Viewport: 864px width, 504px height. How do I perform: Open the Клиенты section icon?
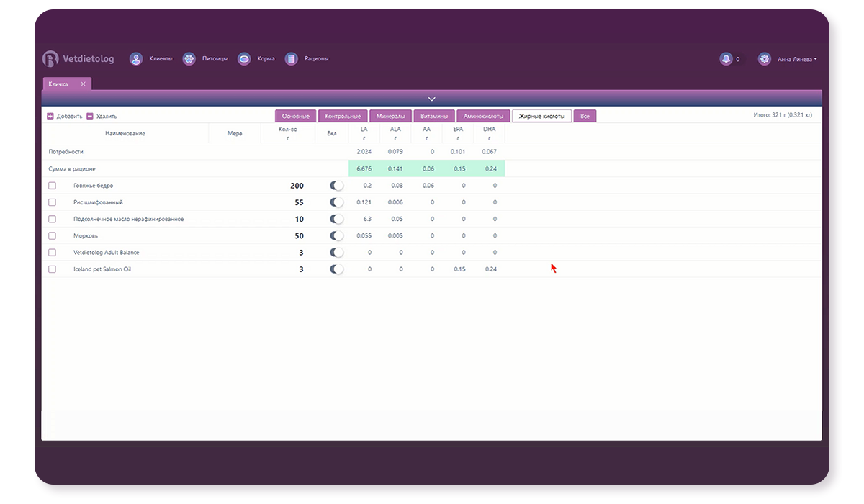coord(136,59)
